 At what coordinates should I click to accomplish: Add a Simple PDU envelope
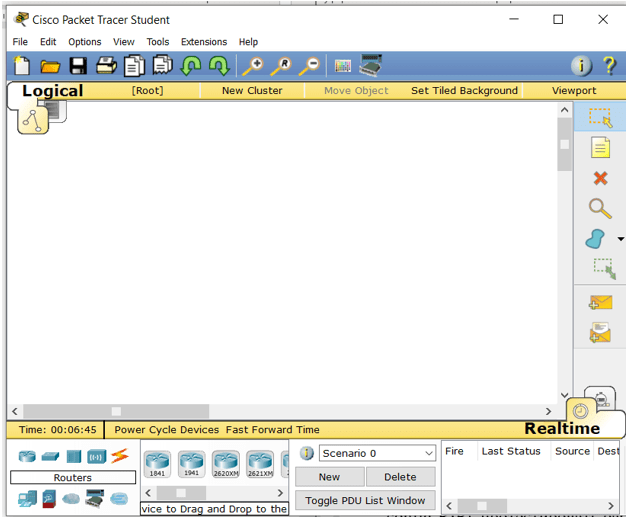click(x=600, y=303)
